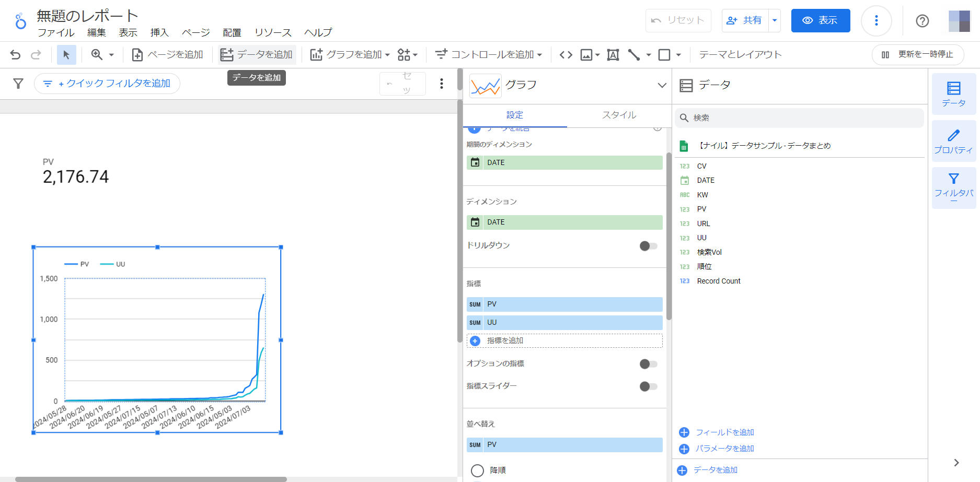Open the help question mark icon
980x482 pixels.
click(x=923, y=21)
